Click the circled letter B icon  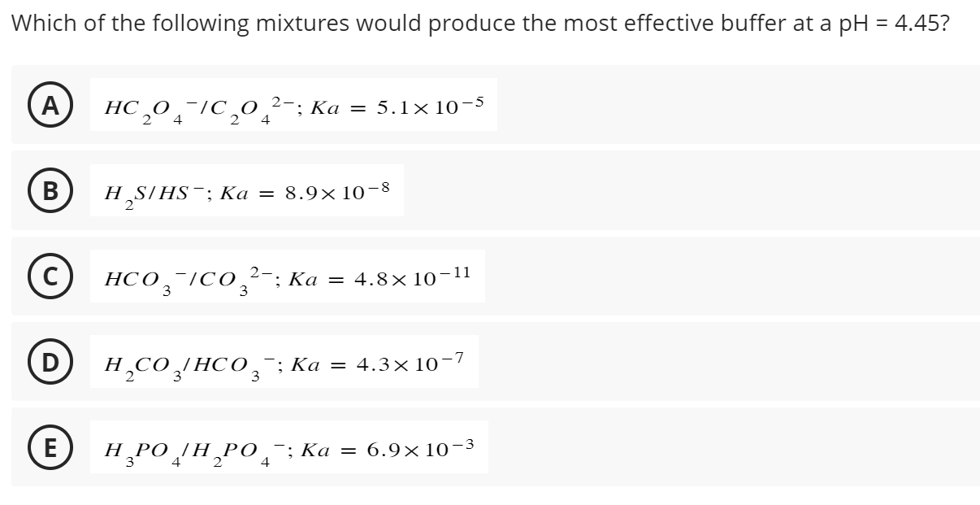[x=50, y=192]
